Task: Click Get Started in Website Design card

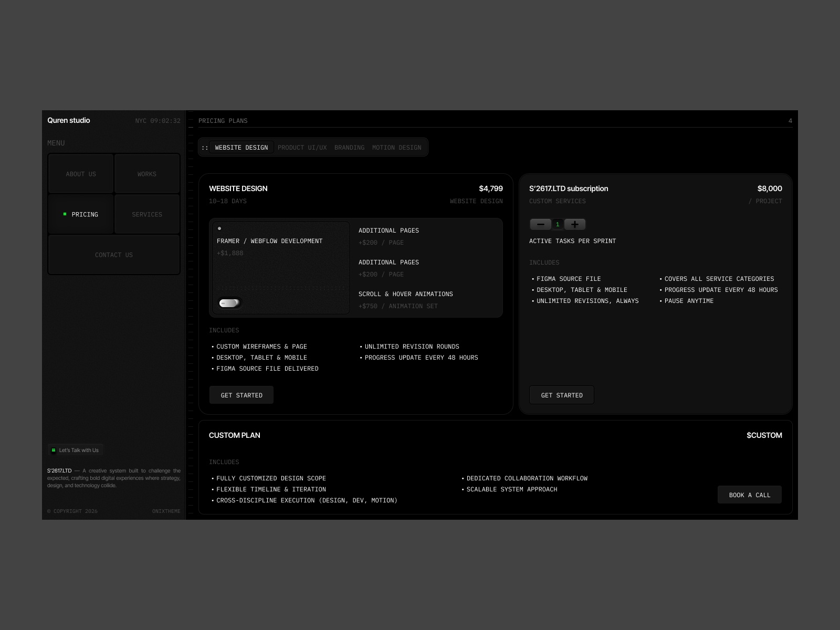Action: coord(241,395)
